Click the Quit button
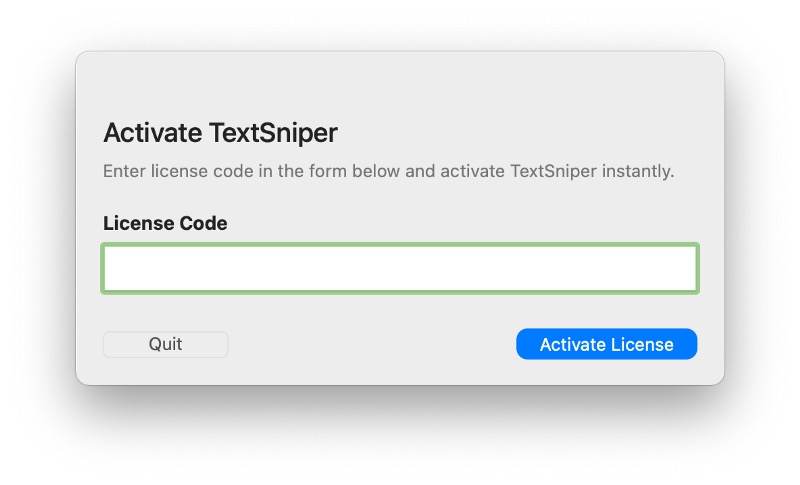Image resolution: width=800 pixels, height=485 pixels. coord(165,344)
